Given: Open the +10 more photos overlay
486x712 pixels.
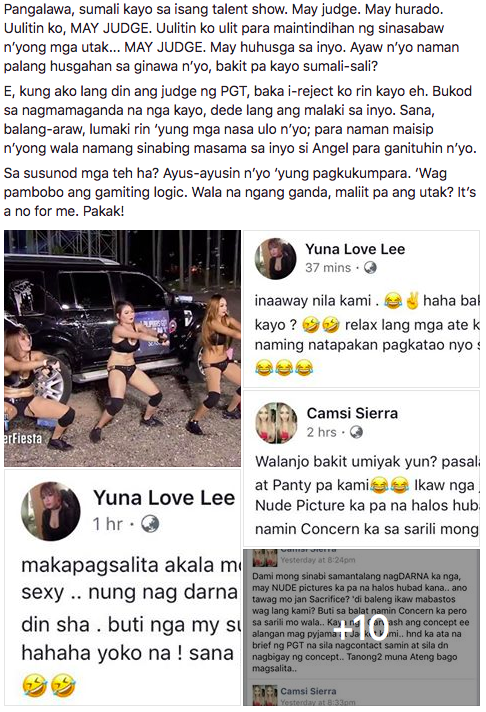Looking at the screenshot, I should coord(362,627).
